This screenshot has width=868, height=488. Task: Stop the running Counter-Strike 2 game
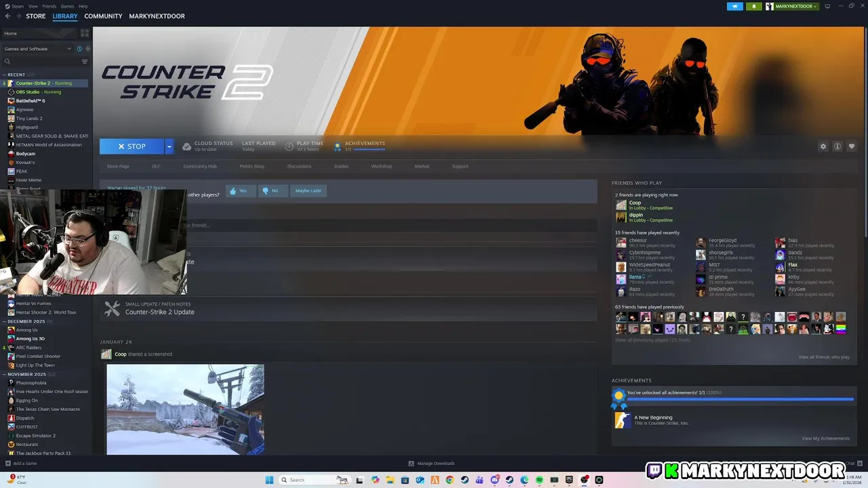point(132,146)
